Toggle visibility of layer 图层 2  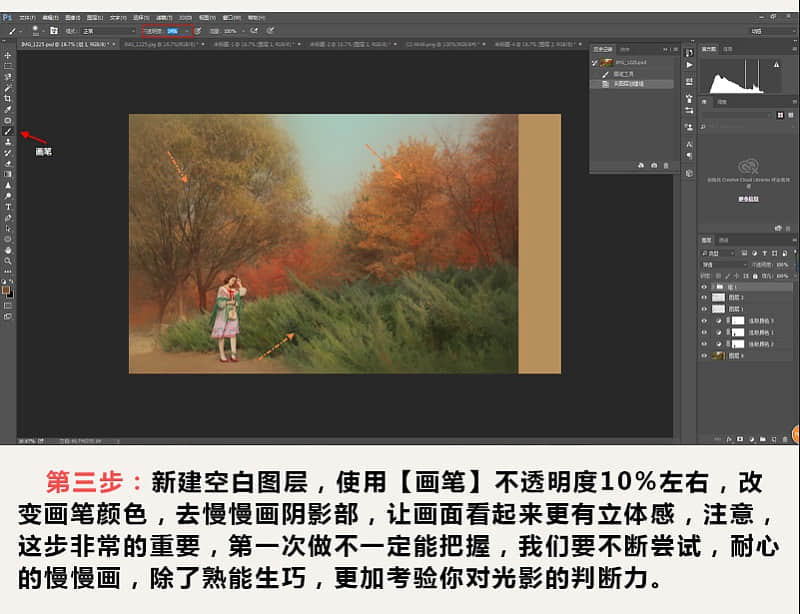coord(704,297)
